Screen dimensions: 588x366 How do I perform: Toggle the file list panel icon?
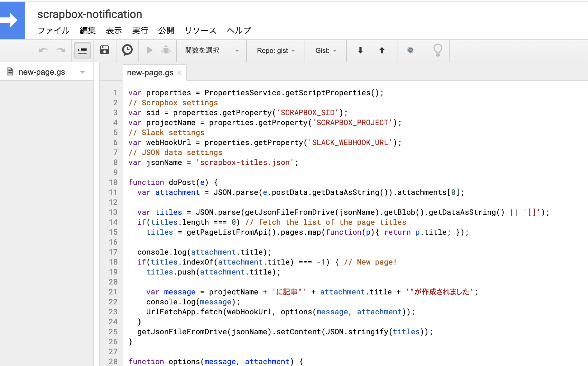[x=82, y=50]
